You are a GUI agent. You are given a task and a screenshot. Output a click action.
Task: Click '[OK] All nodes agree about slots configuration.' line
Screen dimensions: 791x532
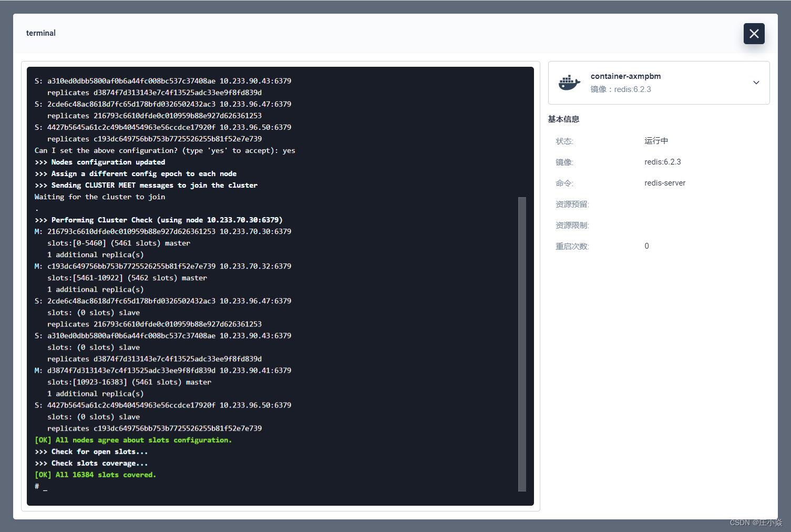[x=133, y=440]
